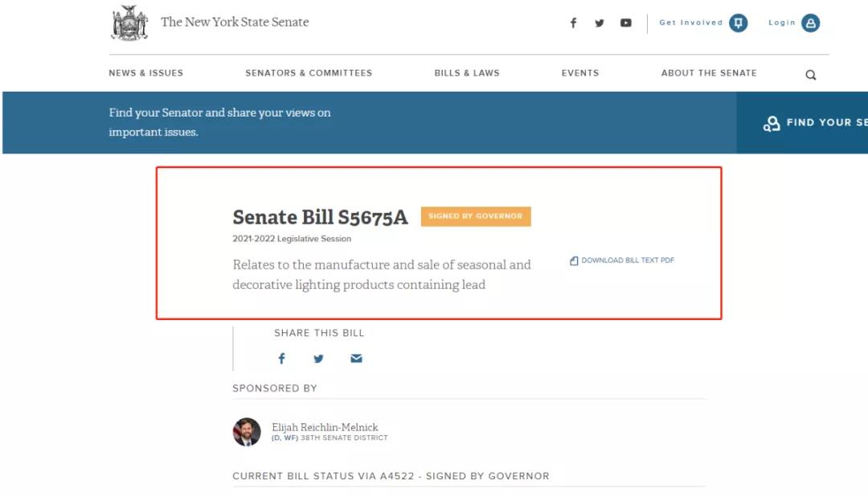The width and height of the screenshot is (868, 497).
Task: Open Events menu item
Action: pos(580,73)
